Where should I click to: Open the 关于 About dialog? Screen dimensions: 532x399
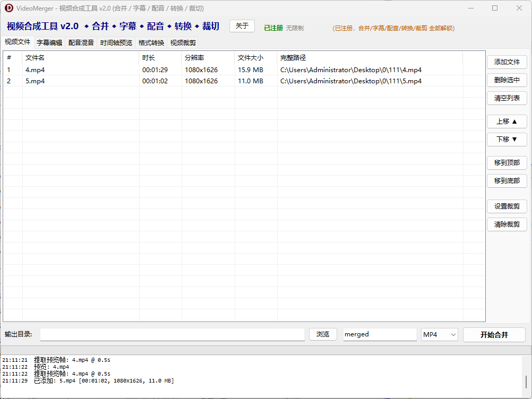click(242, 25)
